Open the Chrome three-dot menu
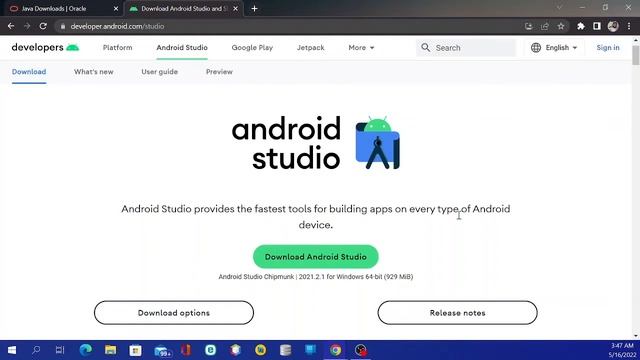 (629, 26)
